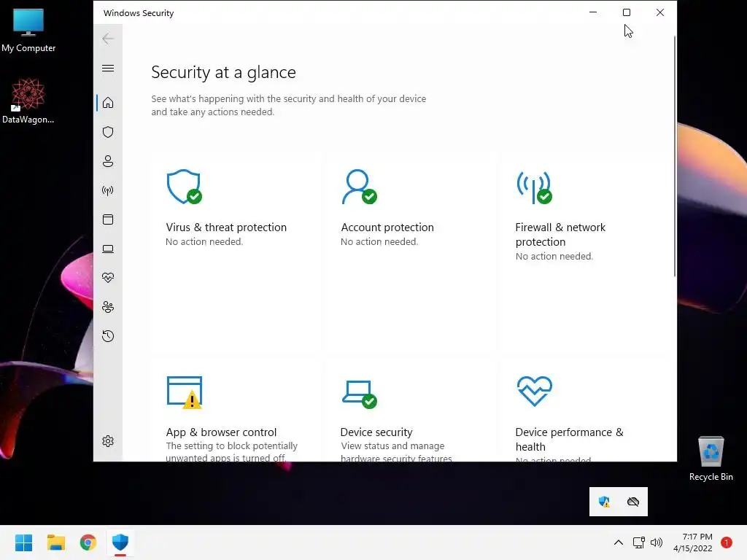Open App & browser control title
The width and height of the screenshot is (747, 560).
(221, 432)
